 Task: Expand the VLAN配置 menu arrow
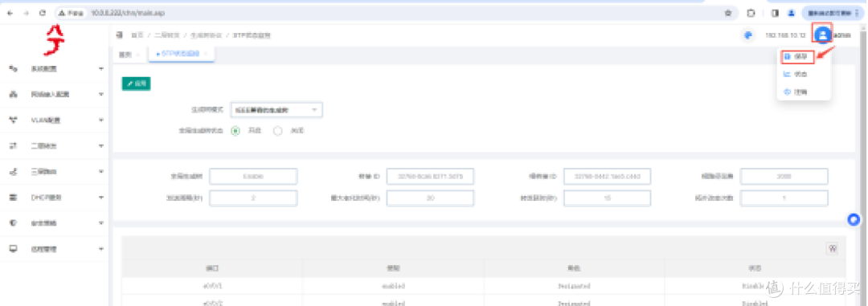tap(100, 120)
